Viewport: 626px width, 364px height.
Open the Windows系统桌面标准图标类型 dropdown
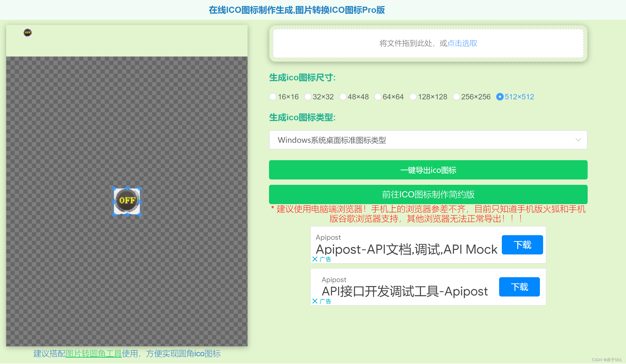click(428, 140)
